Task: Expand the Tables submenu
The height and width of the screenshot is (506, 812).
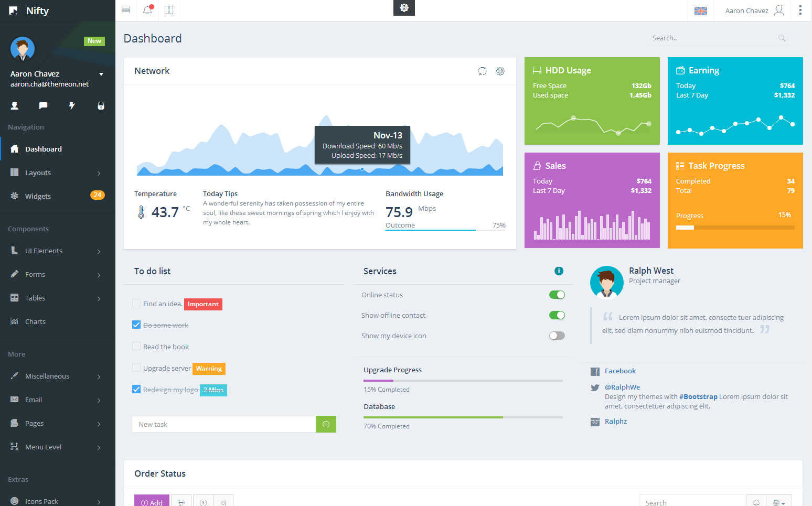Action: coord(58,298)
